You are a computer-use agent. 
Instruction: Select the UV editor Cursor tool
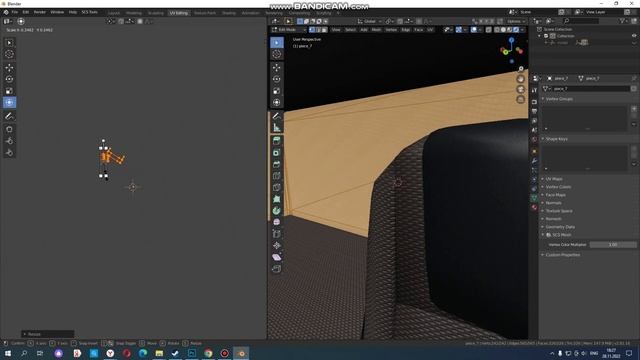coord(9,54)
